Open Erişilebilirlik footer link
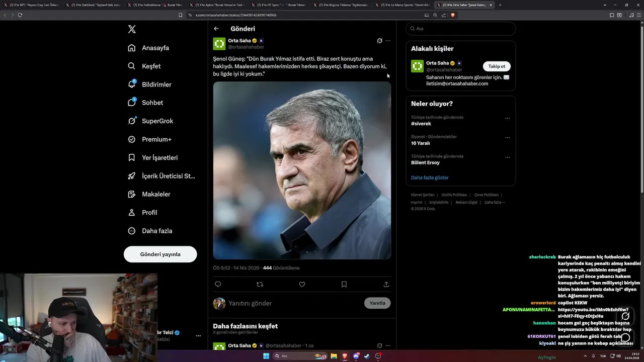 click(x=439, y=203)
